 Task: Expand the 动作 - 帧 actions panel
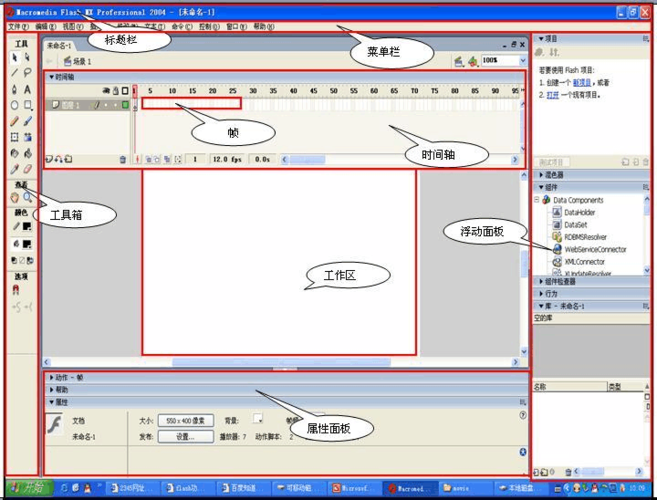pos(52,377)
